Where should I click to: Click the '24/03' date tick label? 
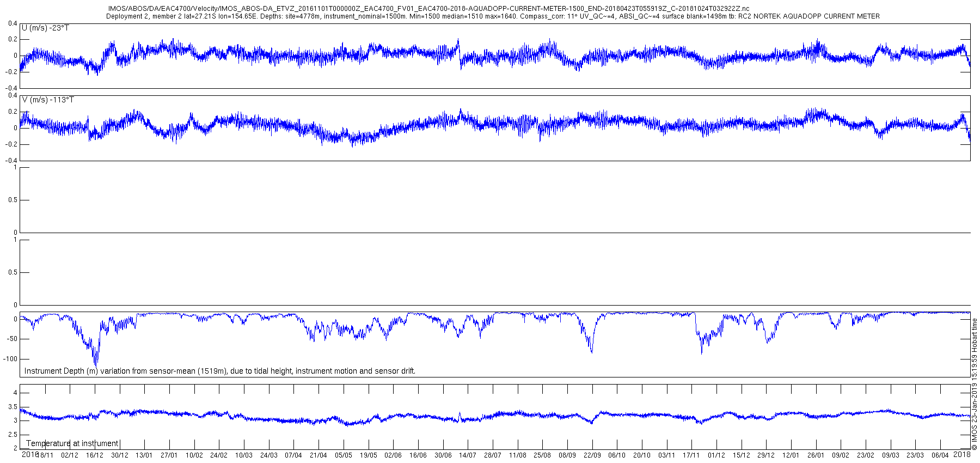269,455
